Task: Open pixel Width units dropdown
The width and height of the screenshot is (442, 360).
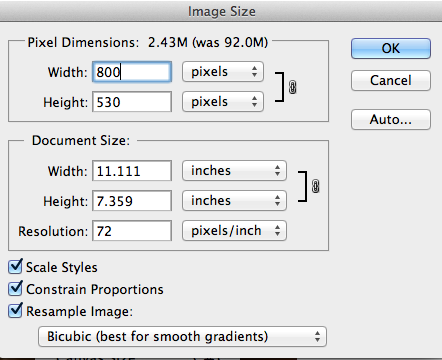Action: pos(223,72)
